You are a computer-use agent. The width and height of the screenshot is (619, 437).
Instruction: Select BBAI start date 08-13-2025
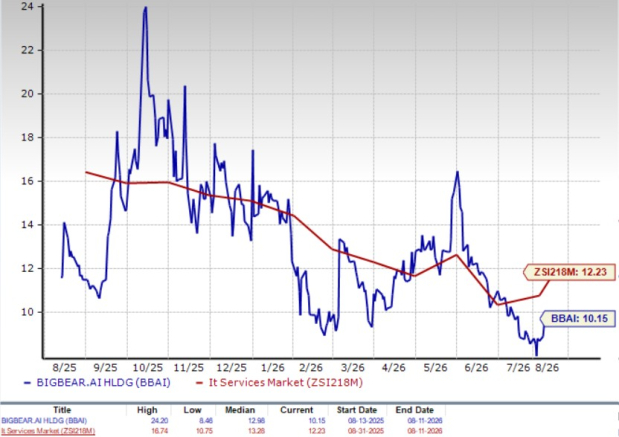point(366,421)
